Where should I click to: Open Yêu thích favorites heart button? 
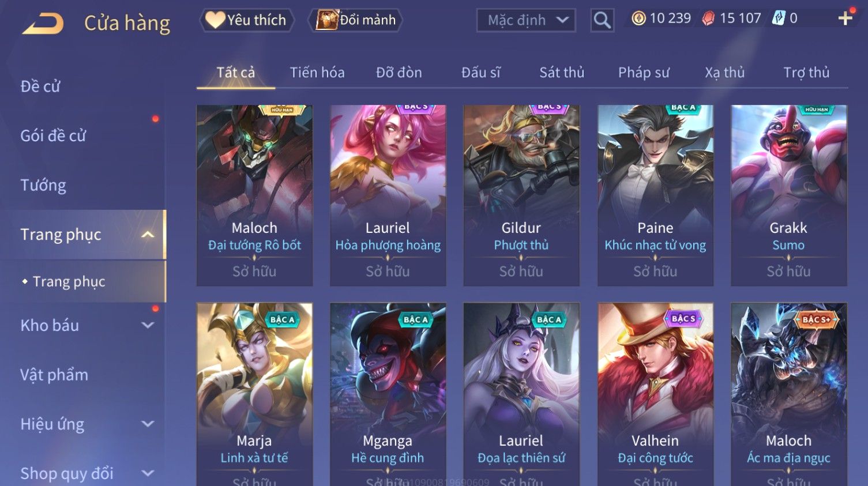(247, 20)
